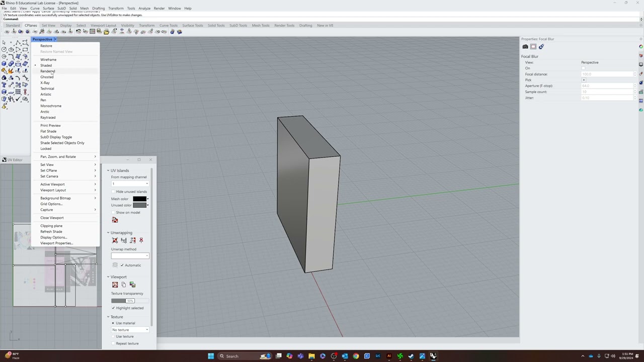Viewport: 644px width, 362px height.
Task: Pick the Mesh color black swatch
Action: (139, 199)
